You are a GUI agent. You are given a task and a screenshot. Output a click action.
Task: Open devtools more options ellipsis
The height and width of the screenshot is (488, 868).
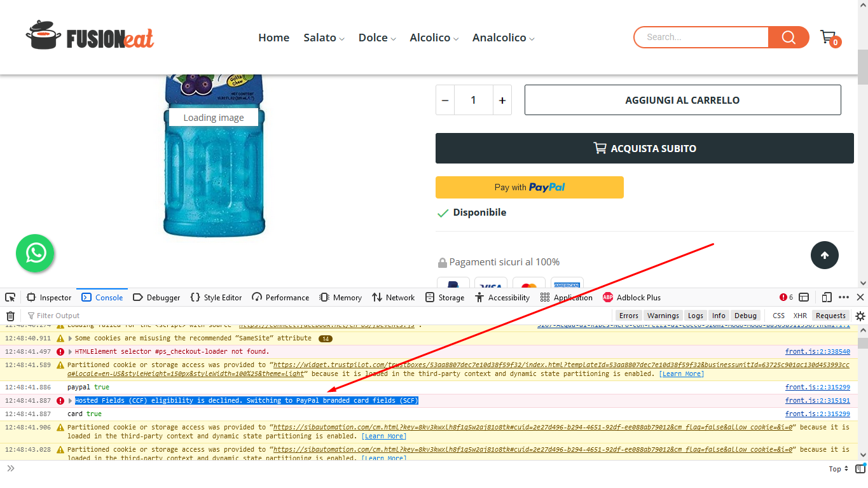coord(844,297)
